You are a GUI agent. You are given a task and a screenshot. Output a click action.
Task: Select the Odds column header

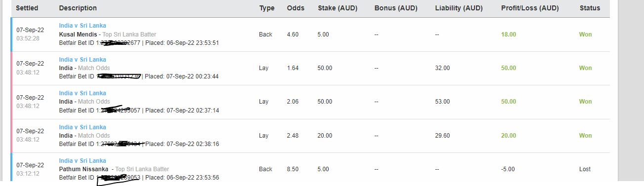296,8
